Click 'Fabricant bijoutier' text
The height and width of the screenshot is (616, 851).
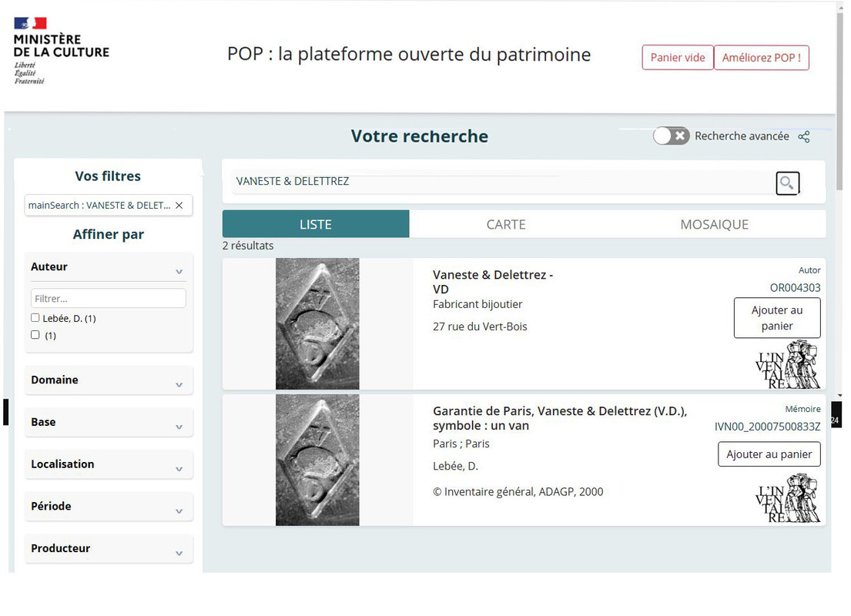[x=477, y=304]
